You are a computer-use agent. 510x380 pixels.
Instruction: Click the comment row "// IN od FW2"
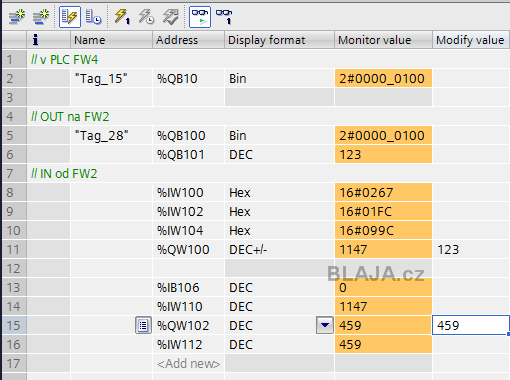pos(268,174)
